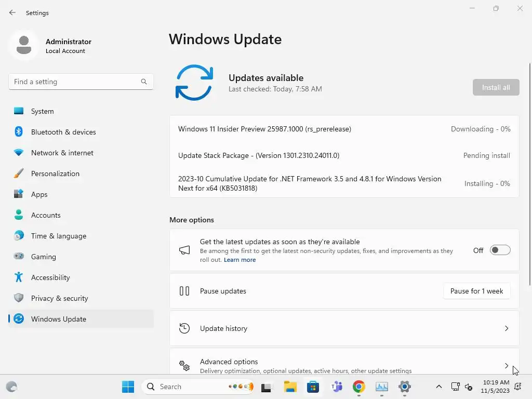This screenshot has width=532, height=399.
Task: Click the Update history row label
Action: pos(223,328)
